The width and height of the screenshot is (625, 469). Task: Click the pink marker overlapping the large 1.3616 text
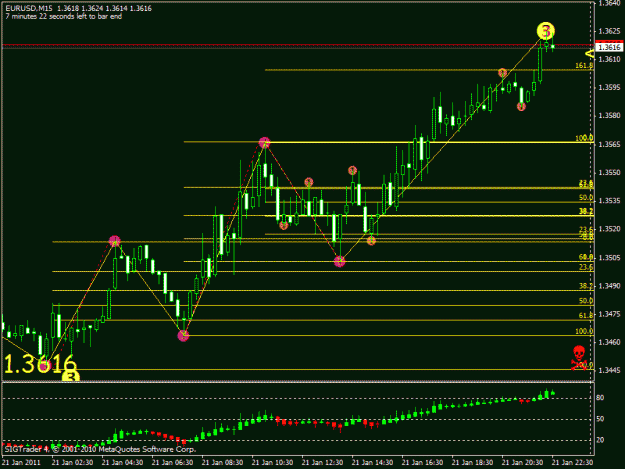click(45, 365)
